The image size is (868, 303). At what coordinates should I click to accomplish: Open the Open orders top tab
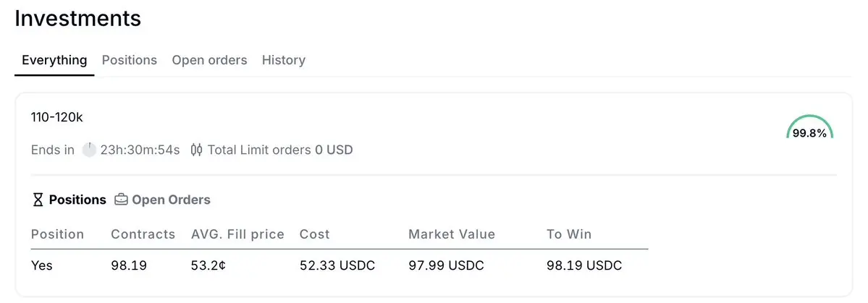click(209, 60)
